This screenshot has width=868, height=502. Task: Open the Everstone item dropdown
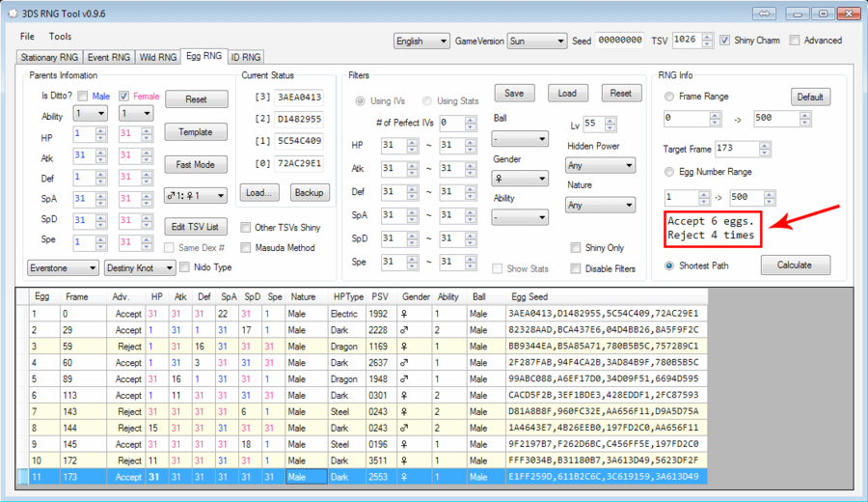pyautogui.click(x=62, y=267)
